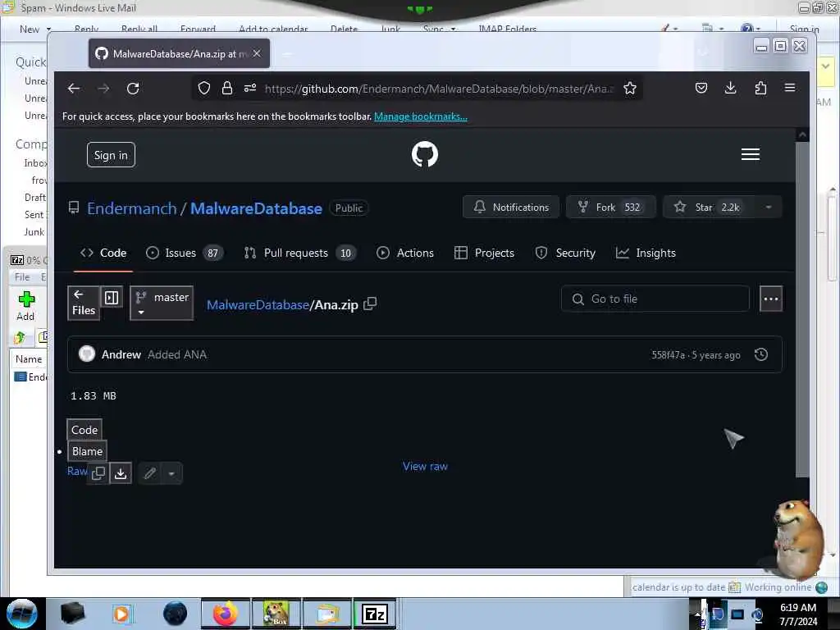Click MalwareDatabase in the file breadcrumb
This screenshot has height=630, width=840.
tap(258, 305)
